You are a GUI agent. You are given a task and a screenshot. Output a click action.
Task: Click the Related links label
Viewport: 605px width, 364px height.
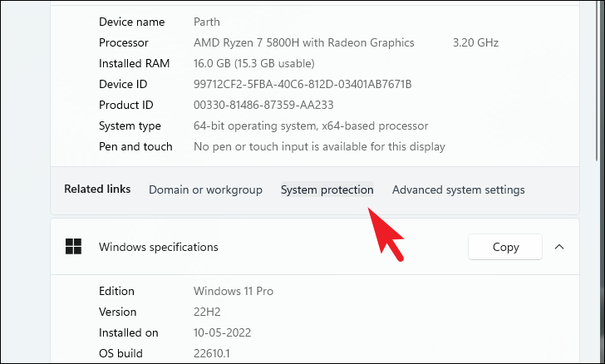point(97,189)
